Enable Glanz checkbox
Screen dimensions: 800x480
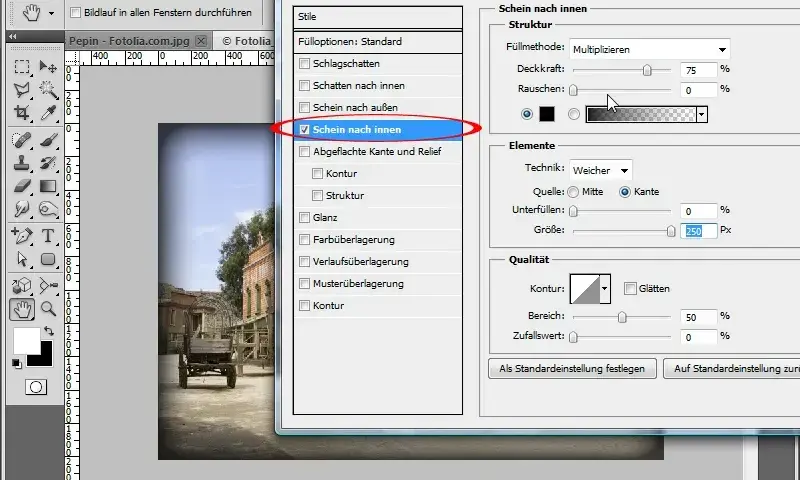(x=305, y=218)
